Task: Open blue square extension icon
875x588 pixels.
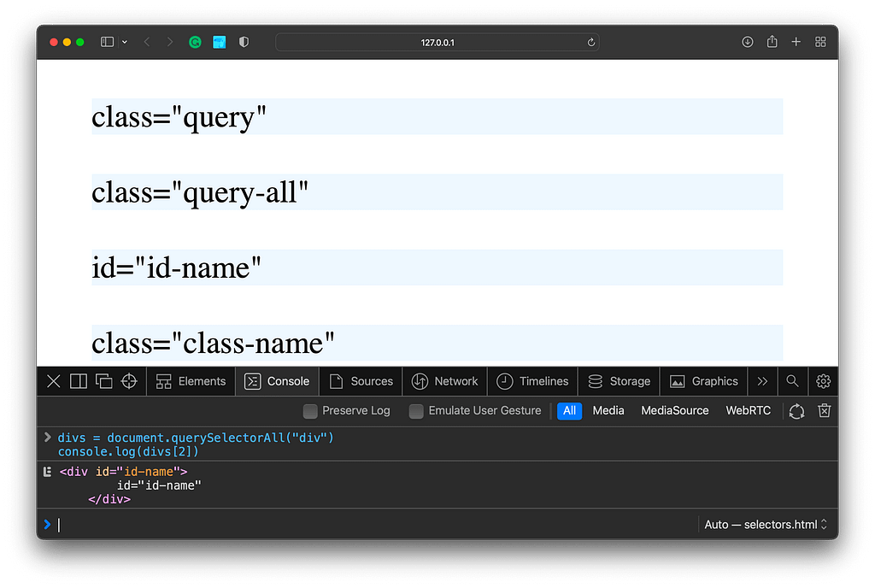Action: click(220, 42)
